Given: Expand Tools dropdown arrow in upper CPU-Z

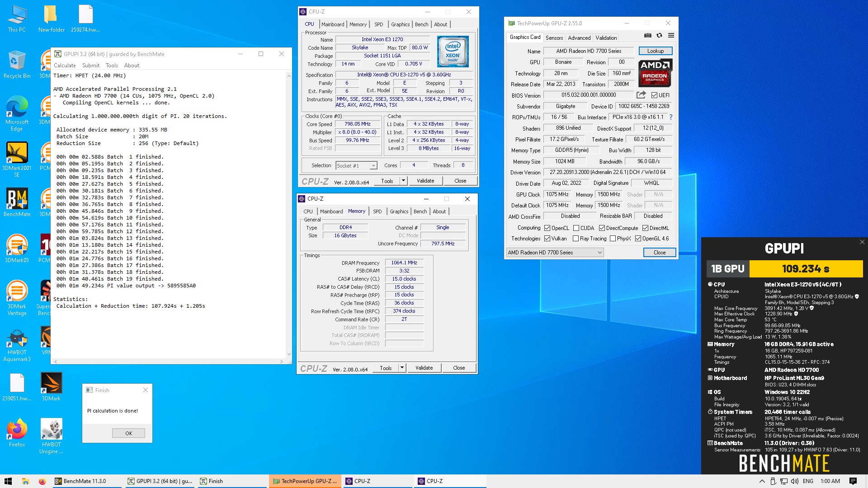Looking at the screenshot, I should 403,181.
